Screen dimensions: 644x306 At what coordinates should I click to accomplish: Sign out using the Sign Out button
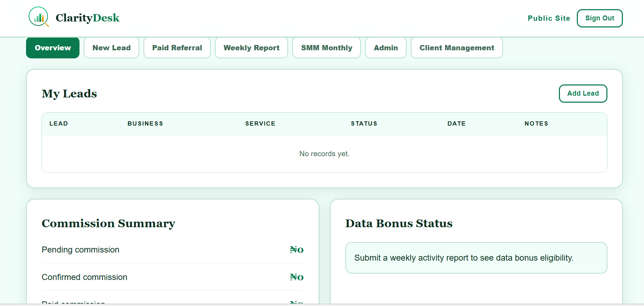click(x=600, y=18)
